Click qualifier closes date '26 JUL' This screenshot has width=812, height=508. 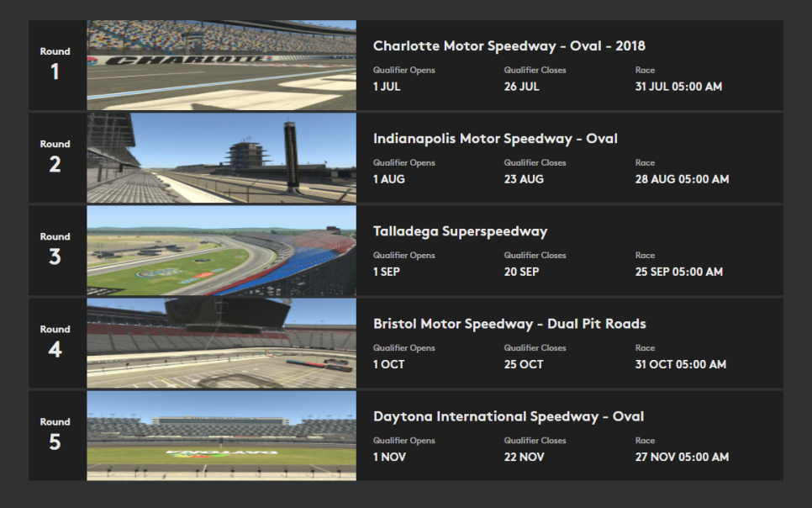(x=521, y=87)
